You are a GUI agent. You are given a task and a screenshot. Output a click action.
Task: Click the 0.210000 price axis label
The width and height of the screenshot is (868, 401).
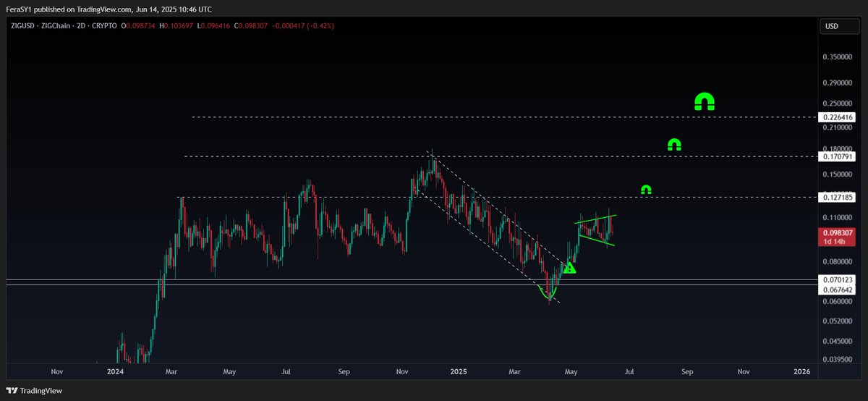pos(837,127)
